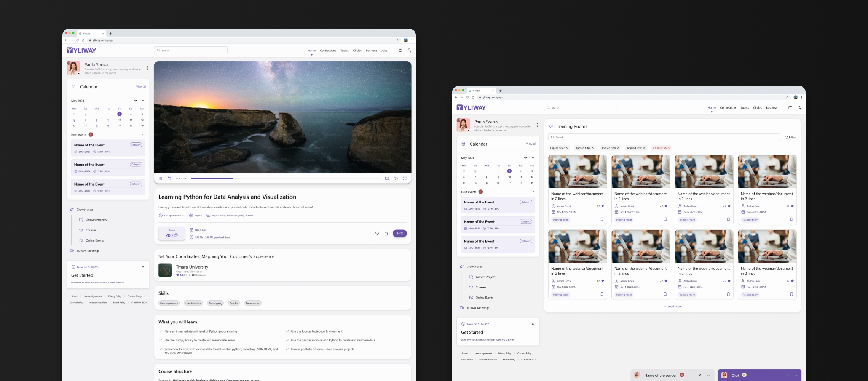
Task: Enter fullscreen mode on the video
Action: click(405, 178)
